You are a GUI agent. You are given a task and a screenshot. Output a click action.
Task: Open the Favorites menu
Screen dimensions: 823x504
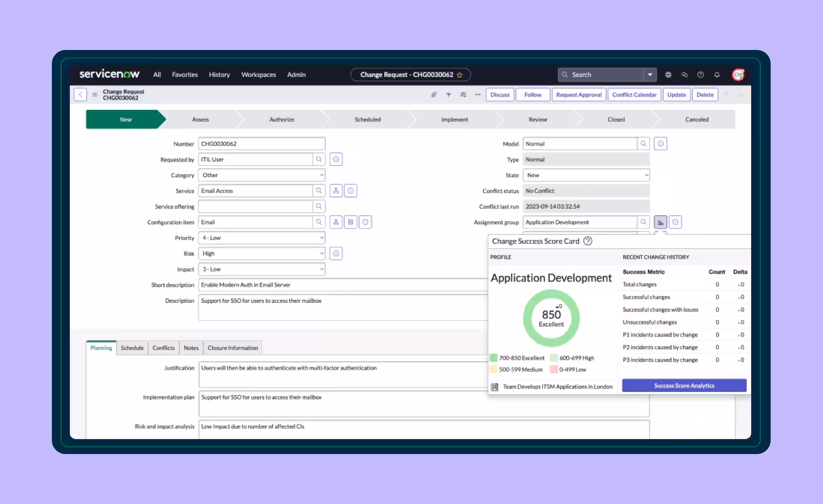[185, 75]
